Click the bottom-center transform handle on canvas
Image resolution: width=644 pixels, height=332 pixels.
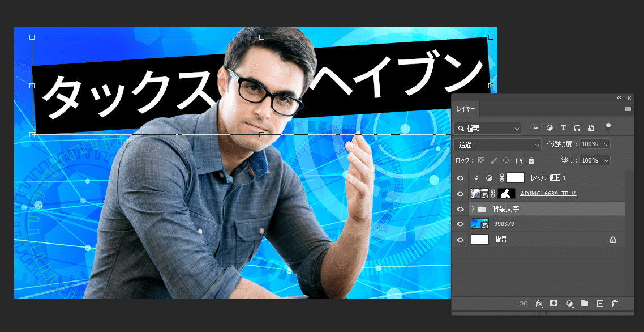click(x=261, y=134)
